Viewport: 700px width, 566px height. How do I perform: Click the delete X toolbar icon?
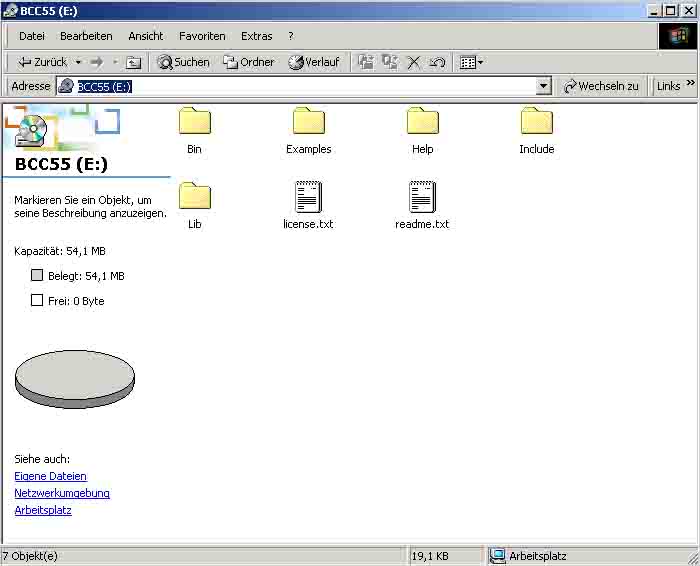tap(414, 62)
